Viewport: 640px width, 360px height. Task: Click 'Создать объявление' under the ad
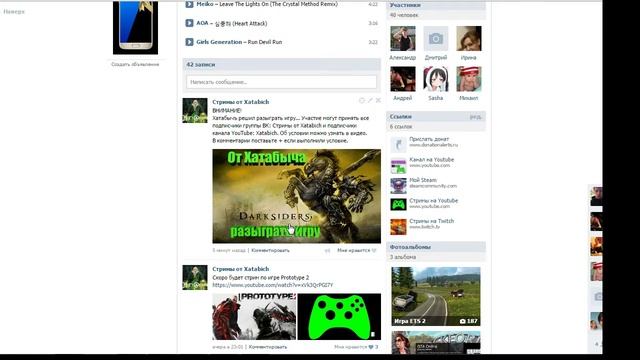click(135, 64)
